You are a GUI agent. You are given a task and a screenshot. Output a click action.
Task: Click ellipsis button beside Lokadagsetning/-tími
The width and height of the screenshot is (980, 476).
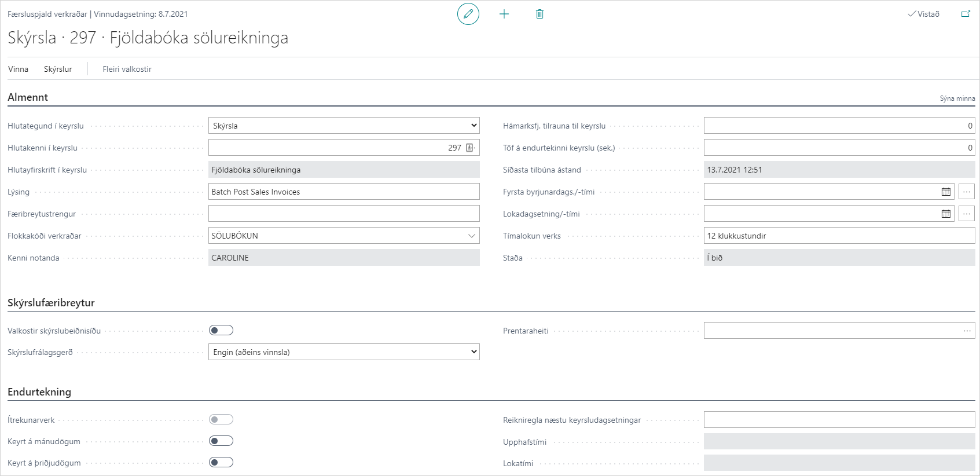(x=966, y=214)
